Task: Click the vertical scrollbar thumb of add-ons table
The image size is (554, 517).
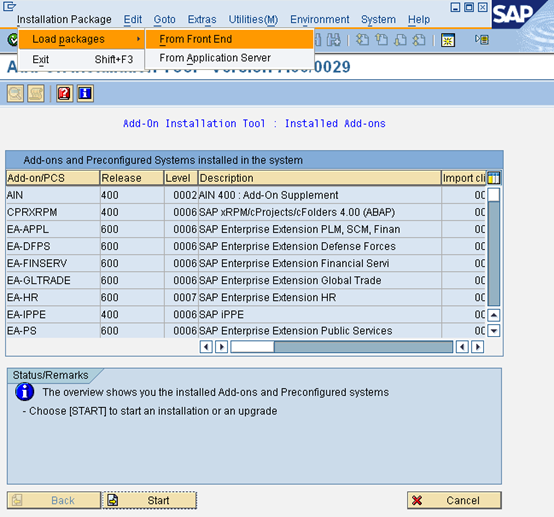Action: click(494, 195)
